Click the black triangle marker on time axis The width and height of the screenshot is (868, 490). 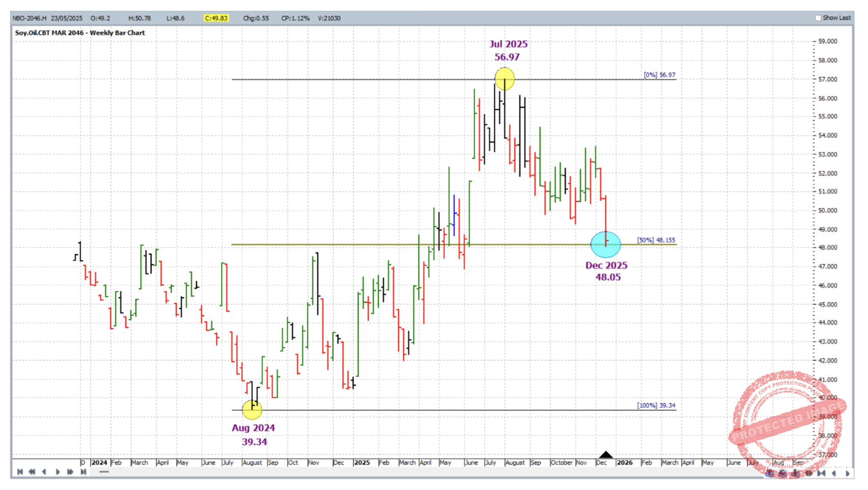pos(605,454)
